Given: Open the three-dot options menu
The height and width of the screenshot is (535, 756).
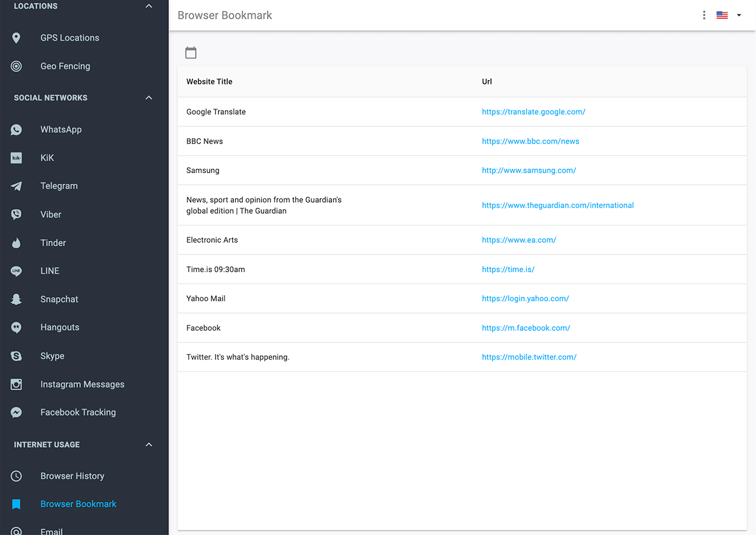Looking at the screenshot, I should tap(704, 15).
